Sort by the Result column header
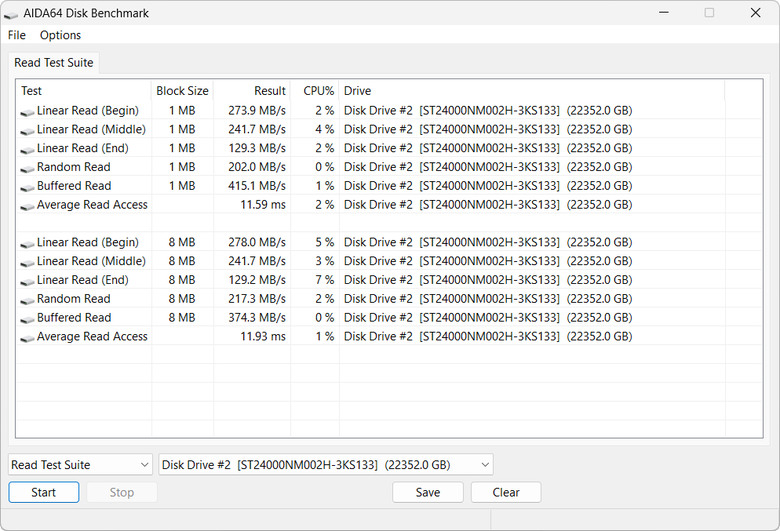The height and width of the screenshot is (531, 780). 252,91
